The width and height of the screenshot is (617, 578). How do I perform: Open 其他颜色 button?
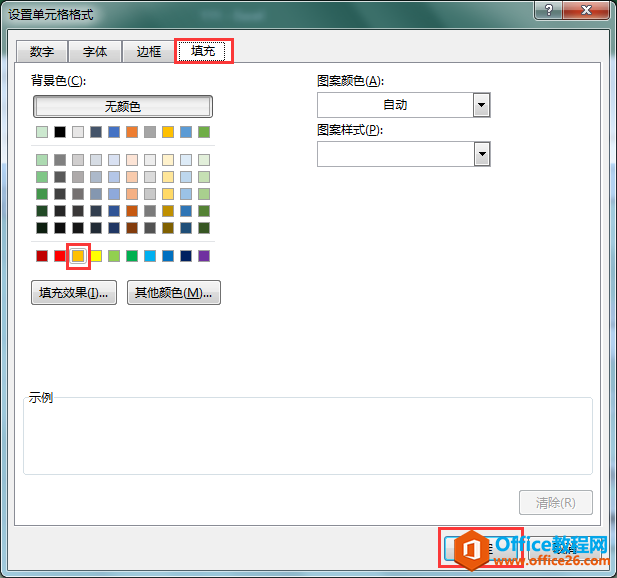point(174,292)
